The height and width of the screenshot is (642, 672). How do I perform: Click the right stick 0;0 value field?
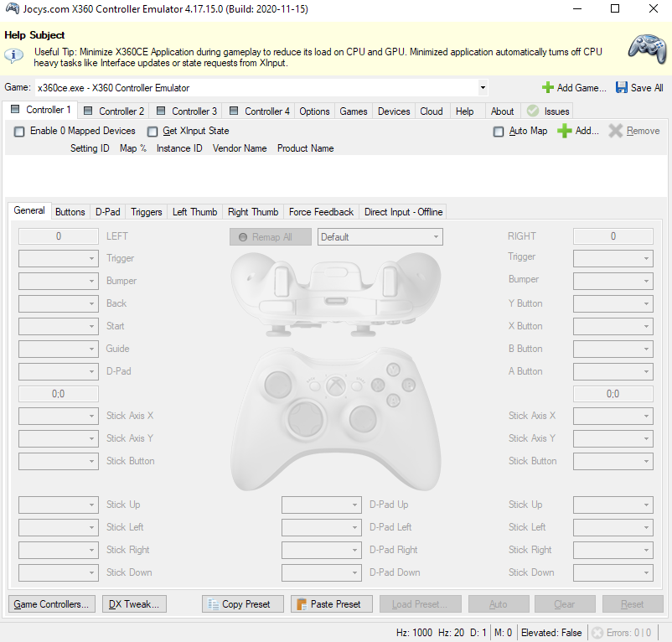pos(613,394)
